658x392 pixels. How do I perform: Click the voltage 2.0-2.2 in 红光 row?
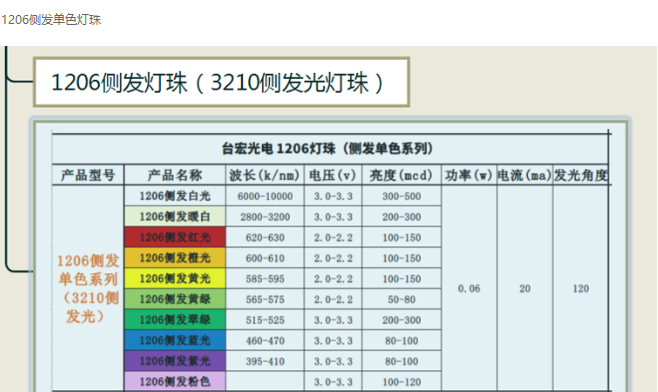[x=333, y=238]
